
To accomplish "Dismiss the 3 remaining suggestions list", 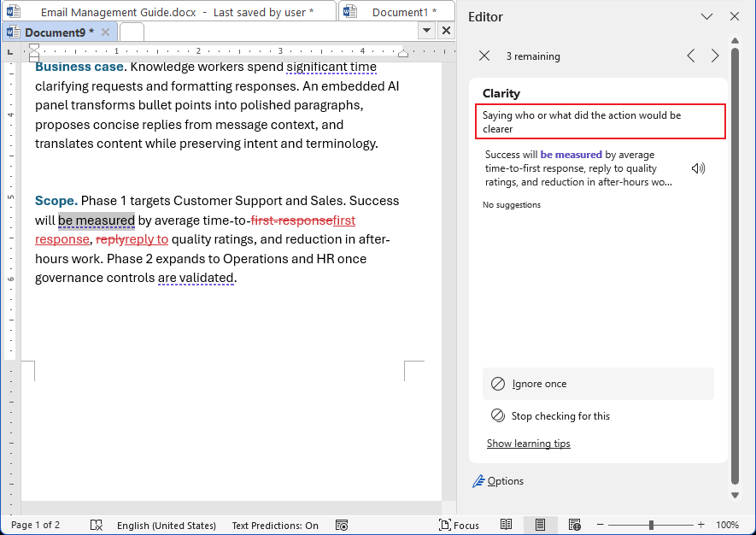I will pos(484,56).
